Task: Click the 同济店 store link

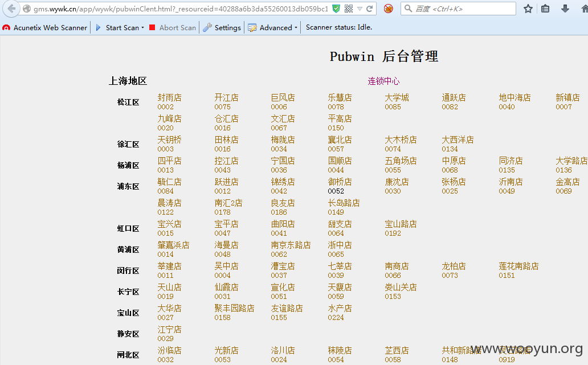Action: [511, 161]
